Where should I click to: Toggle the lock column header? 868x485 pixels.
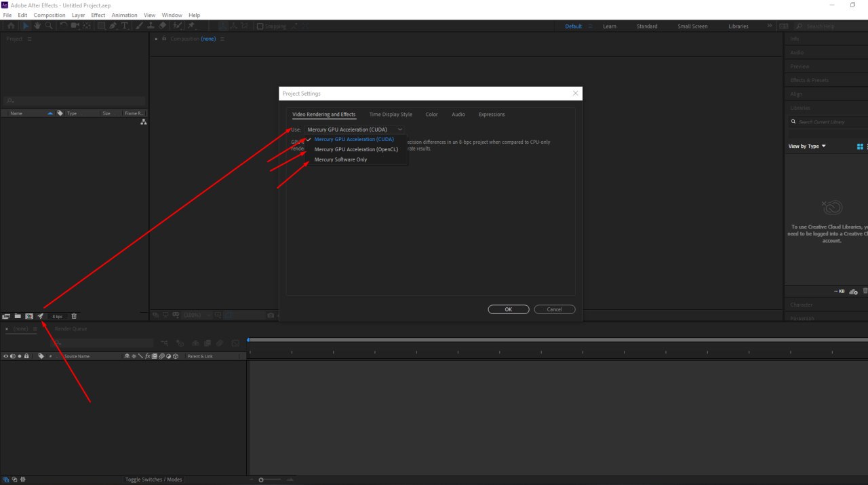coord(26,356)
